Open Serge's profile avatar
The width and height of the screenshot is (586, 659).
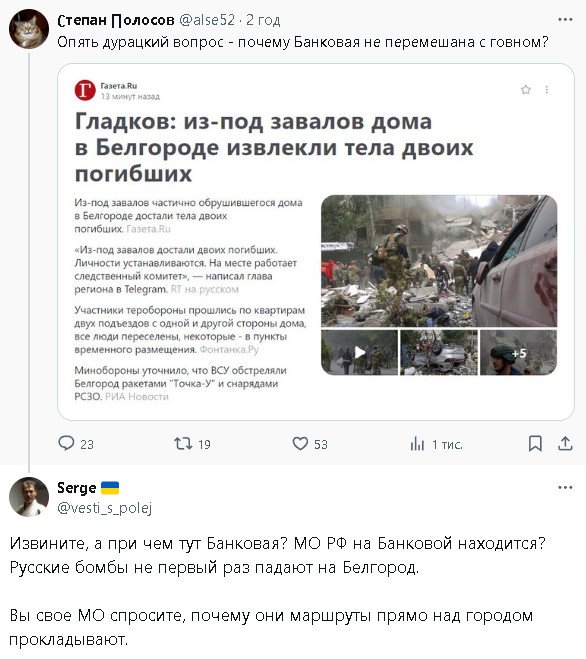click(x=29, y=497)
